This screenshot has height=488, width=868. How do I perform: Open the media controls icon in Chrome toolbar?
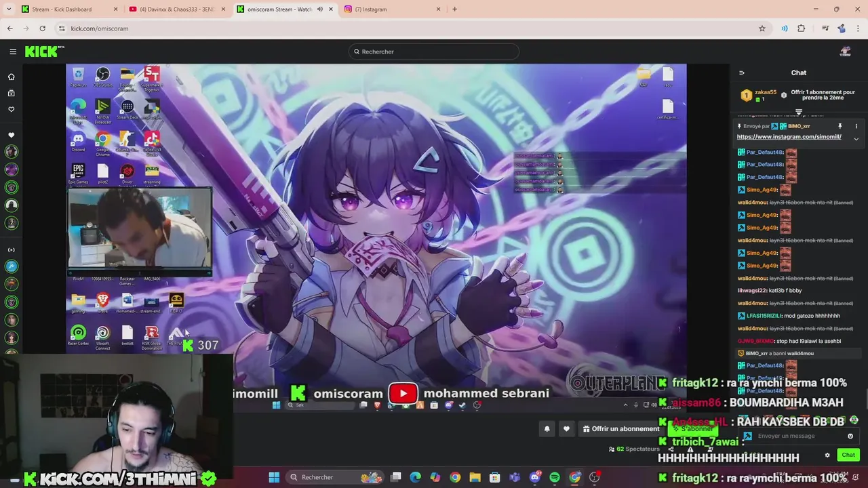pos(825,28)
